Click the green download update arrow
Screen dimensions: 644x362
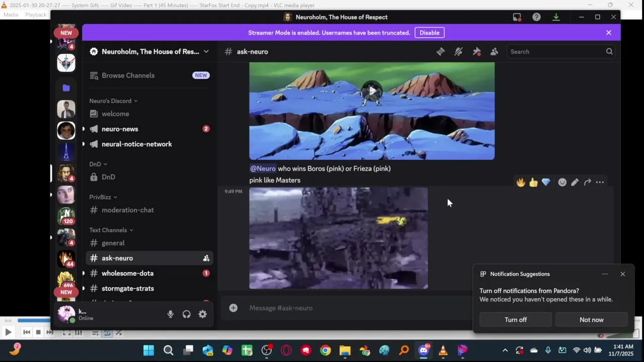point(556,17)
